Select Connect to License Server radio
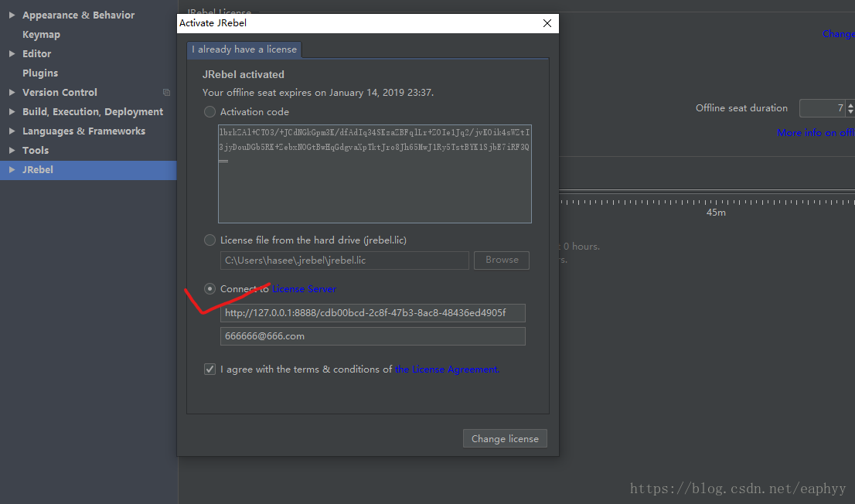Image resolution: width=855 pixels, height=504 pixels. [x=209, y=289]
